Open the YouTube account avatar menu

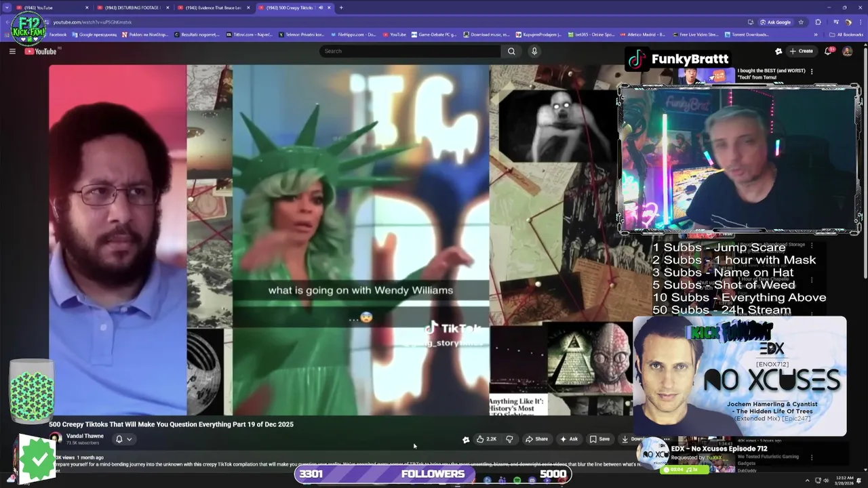click(x=847, y=51)
